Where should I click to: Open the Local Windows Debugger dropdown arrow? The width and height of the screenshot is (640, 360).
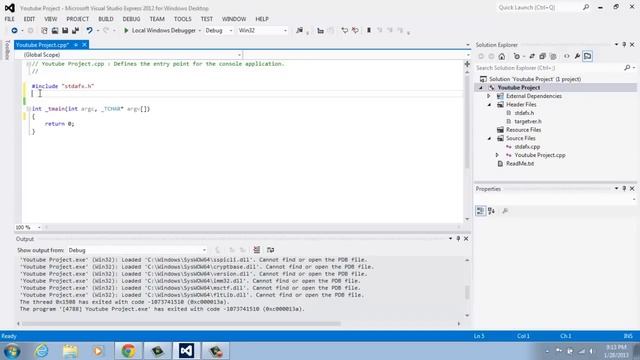coord(200,31)
